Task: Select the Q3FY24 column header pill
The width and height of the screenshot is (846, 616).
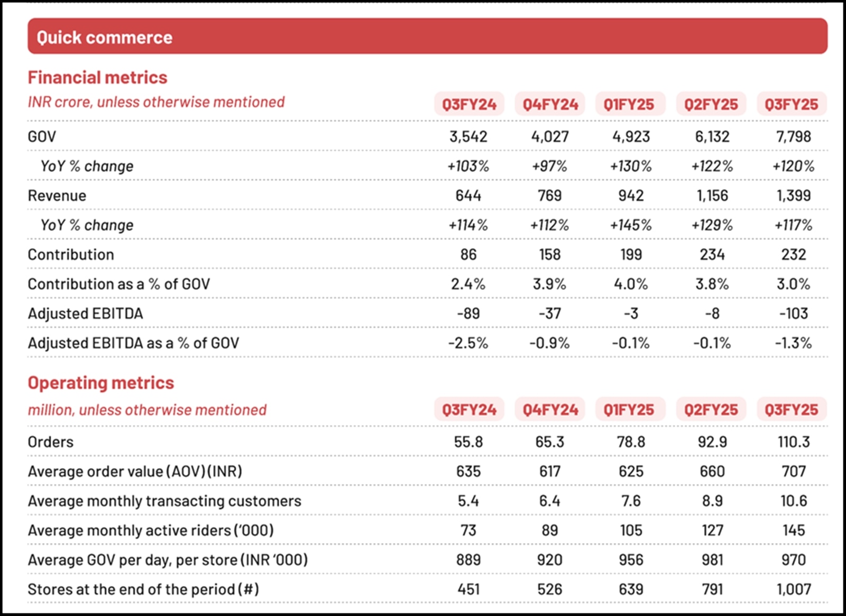Action: (468, 104)
